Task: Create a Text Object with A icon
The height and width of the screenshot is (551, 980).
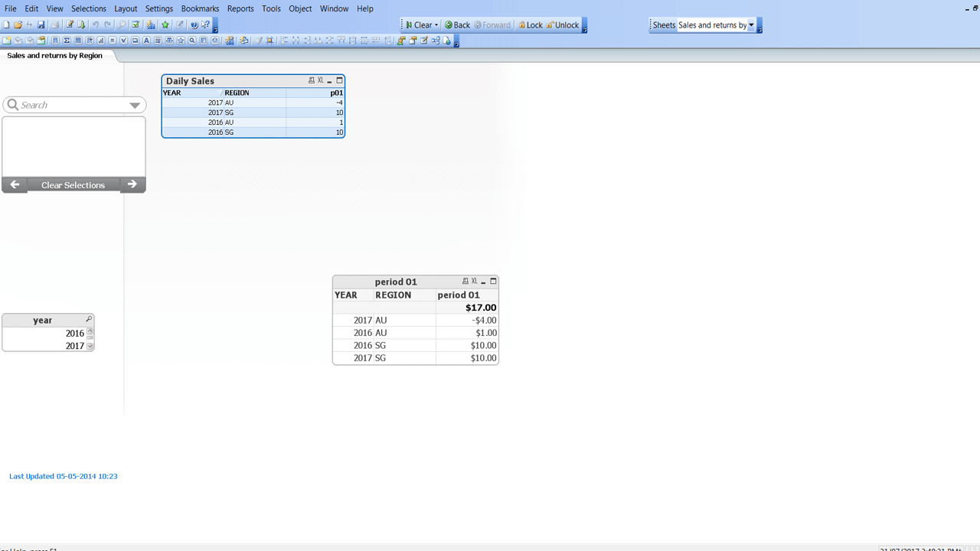Action: [x=146, y=41]
